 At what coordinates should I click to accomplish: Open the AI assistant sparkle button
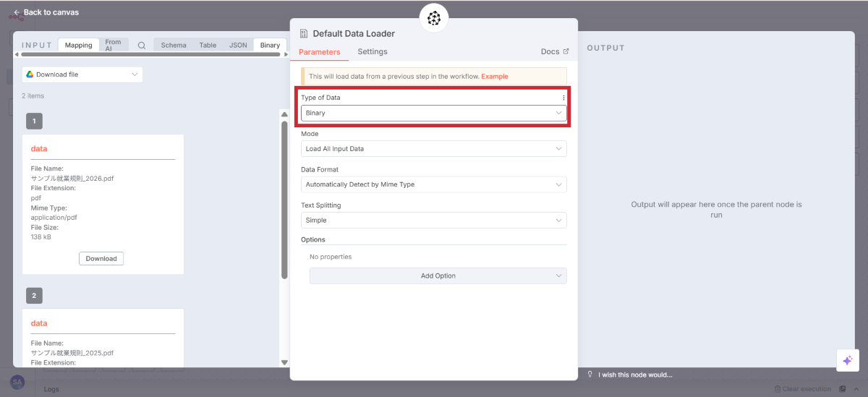847,360
